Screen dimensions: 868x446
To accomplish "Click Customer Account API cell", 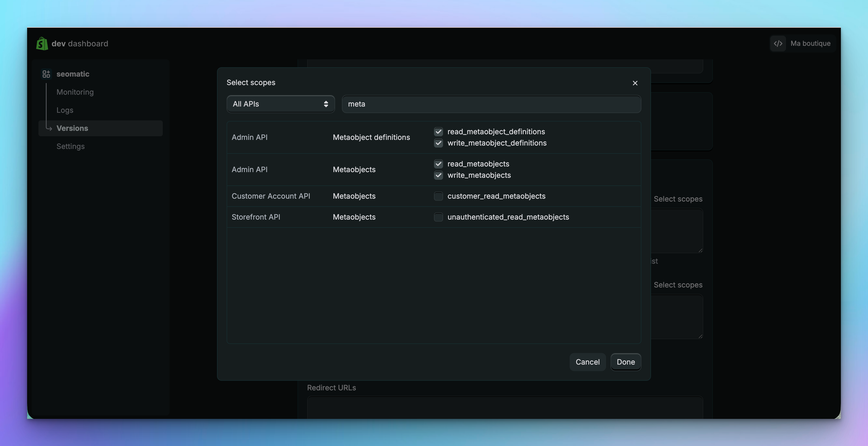I will point(271,196).
